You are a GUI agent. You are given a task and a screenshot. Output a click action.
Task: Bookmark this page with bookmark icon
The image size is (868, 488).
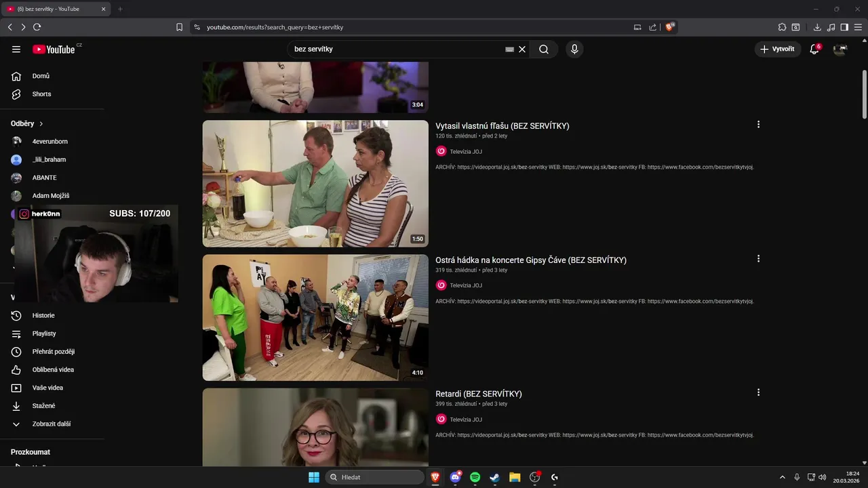(x=179, y=27)
